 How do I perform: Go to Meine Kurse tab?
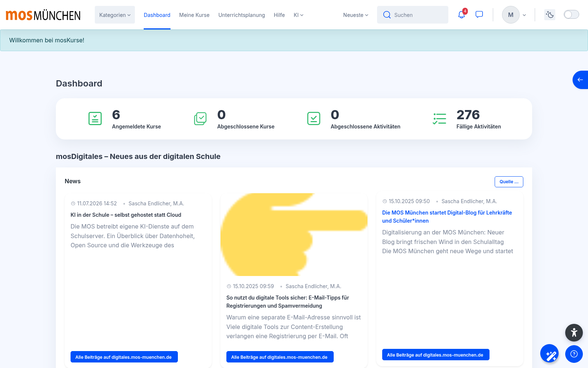click(194, 15)
